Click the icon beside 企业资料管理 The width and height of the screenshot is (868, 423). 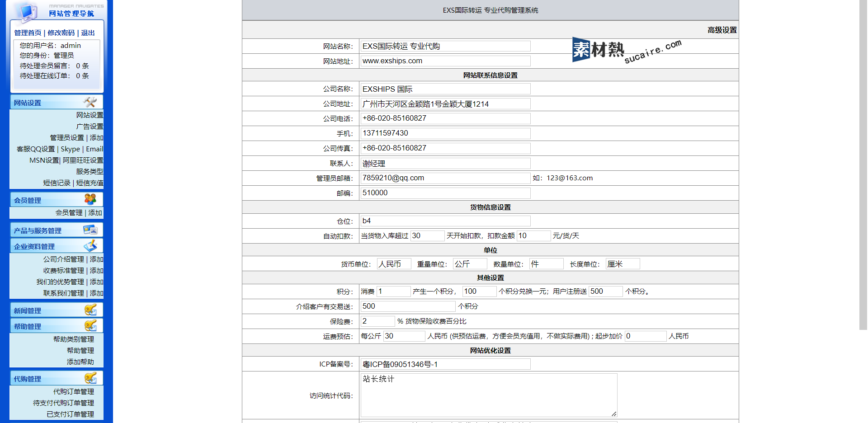(90, 245)
